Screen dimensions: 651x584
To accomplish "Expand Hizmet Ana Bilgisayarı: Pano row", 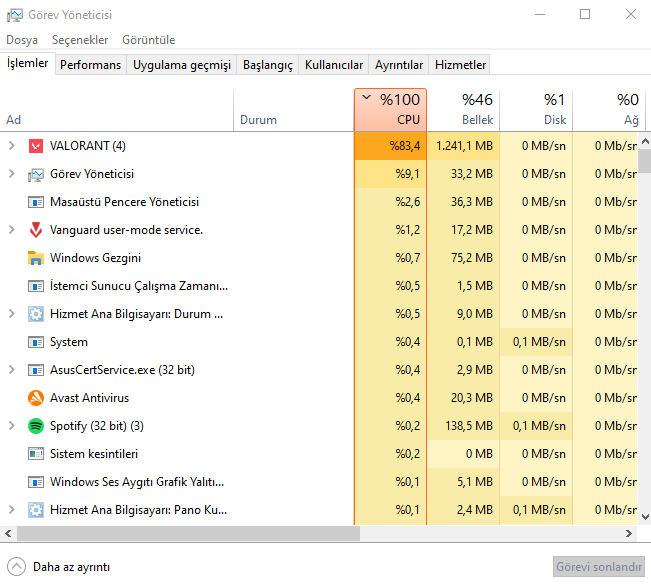I will 12,510.
